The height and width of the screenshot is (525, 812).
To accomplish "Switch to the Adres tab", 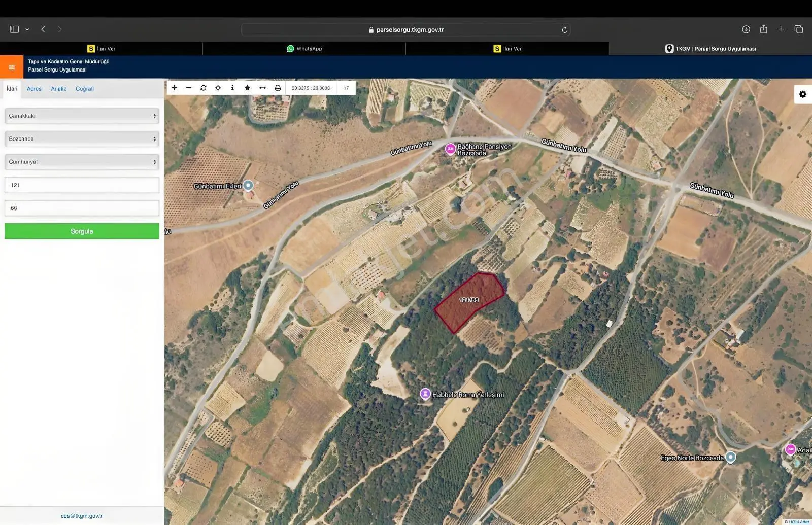I will click(34, 89).
